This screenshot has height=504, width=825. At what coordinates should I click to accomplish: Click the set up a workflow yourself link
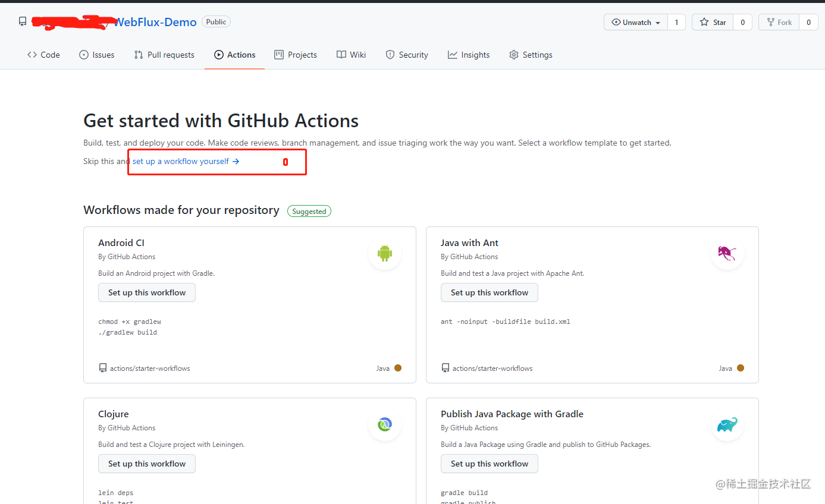[x=180, y=161]
